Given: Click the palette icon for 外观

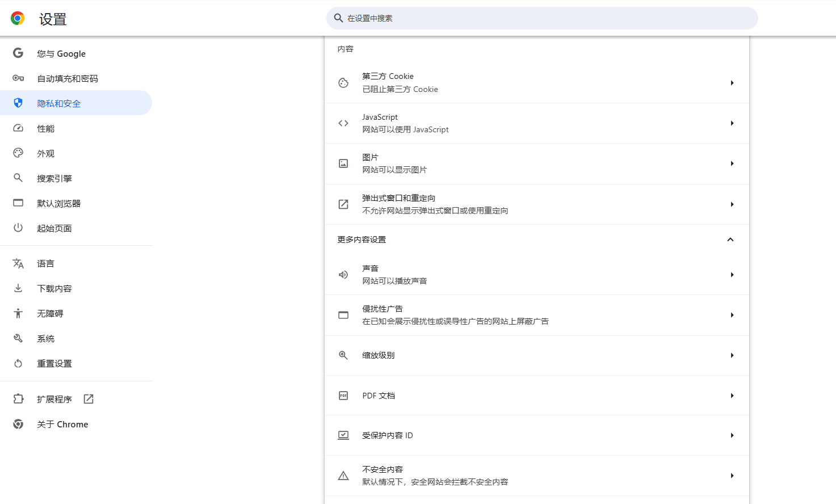Looking at the screenshot, I should tap(18, 153).
